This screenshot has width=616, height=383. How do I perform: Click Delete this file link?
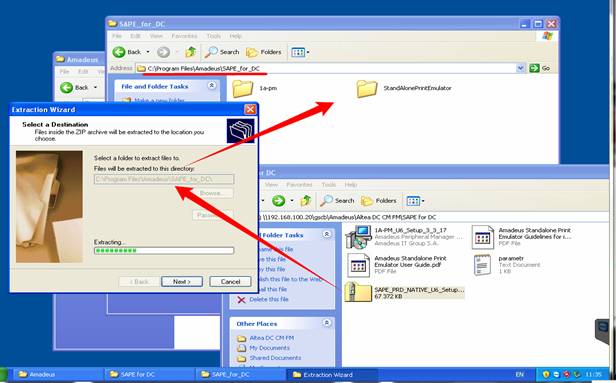pyautogui.click(x=268, y=299)
